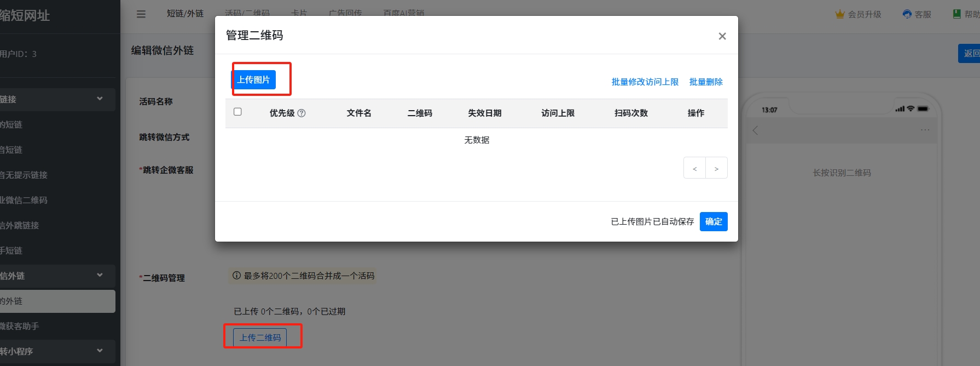The height and width of the screenshot is (366, 980).
Task: Click the back chevron in phone preview
Action: pos(756,130)
